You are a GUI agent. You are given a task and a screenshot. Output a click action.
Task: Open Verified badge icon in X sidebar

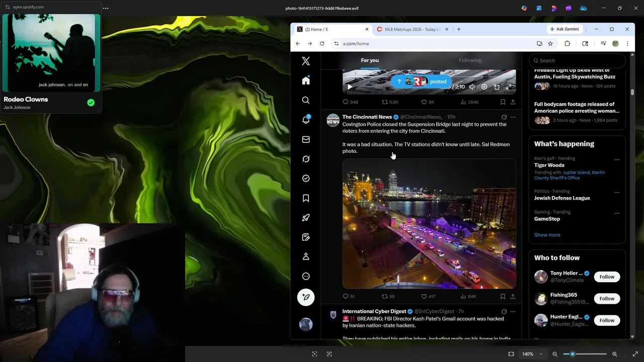[306, 178]
